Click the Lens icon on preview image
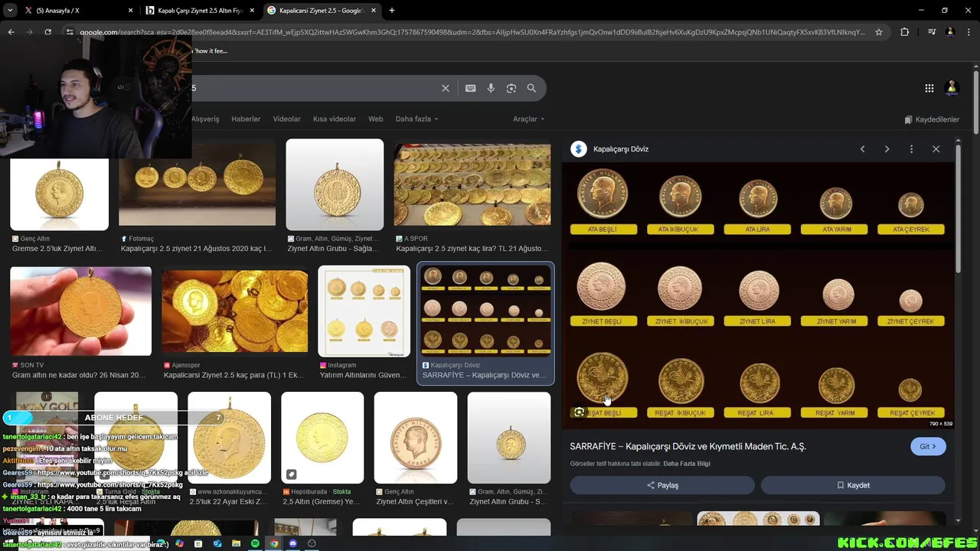This screenshot has width=980, height=551. pyautogui.click(x=579, y=412)
